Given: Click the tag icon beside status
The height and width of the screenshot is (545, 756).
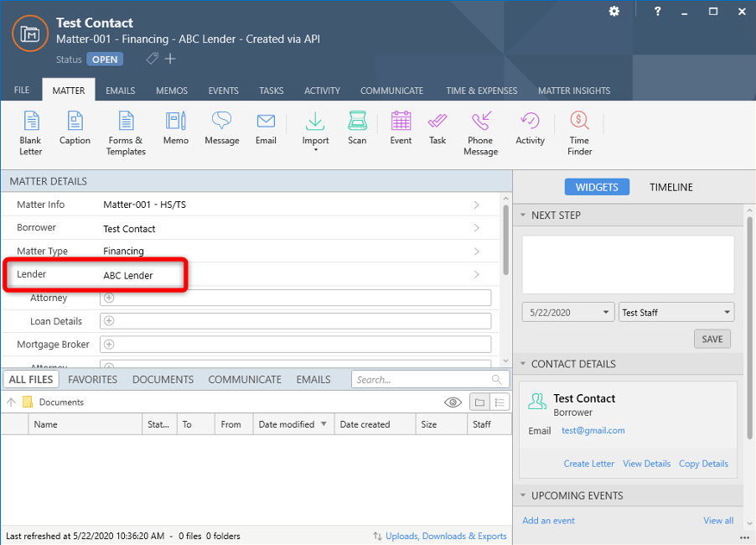Looking at the screenshot, I should point(153,59).
